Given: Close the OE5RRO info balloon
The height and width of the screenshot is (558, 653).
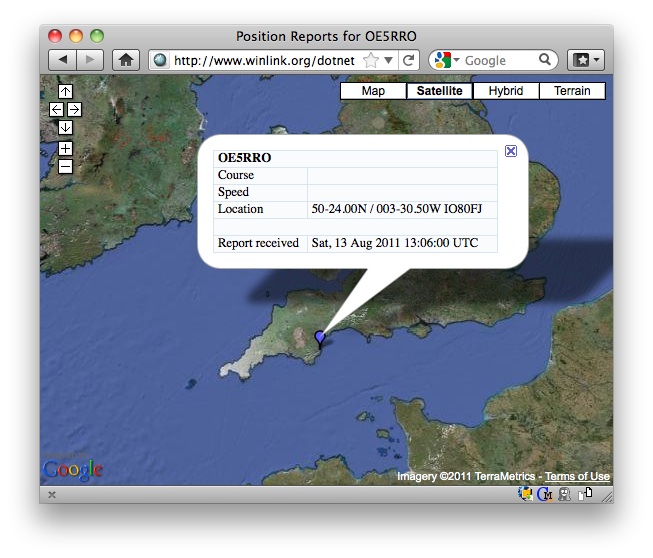Looking at the screenshot, I should (x=511, y=151).
